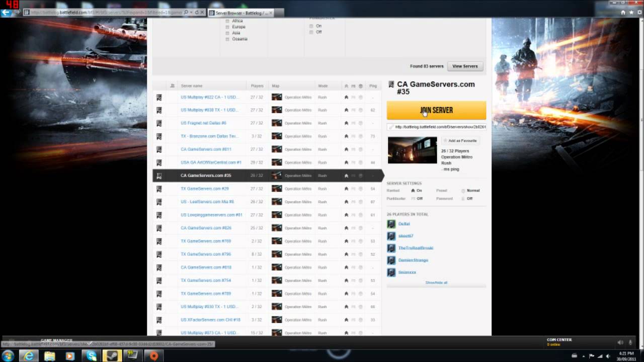644x362 pixels.
Task: Open Skype from the taskbar
Action: pyautogui.click(x=91, y=356)
